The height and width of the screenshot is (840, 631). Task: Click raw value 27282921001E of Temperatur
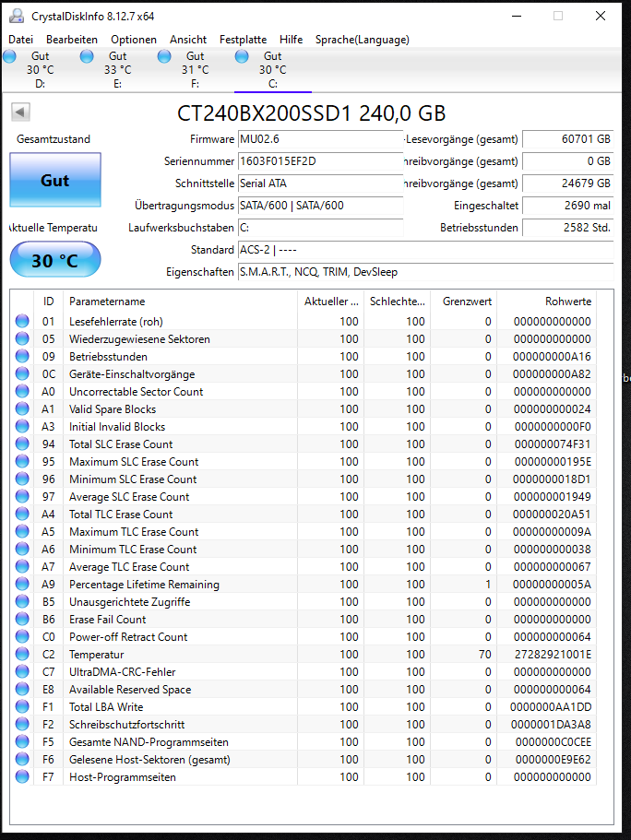pyautogui.click(x=553, y=655)
